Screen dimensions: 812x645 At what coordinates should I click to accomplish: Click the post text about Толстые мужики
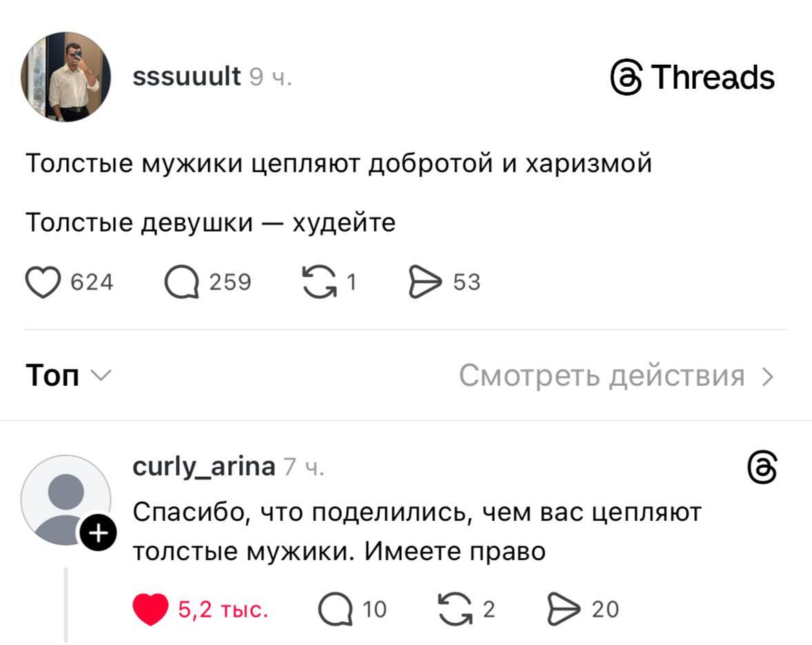click(338, 164)
